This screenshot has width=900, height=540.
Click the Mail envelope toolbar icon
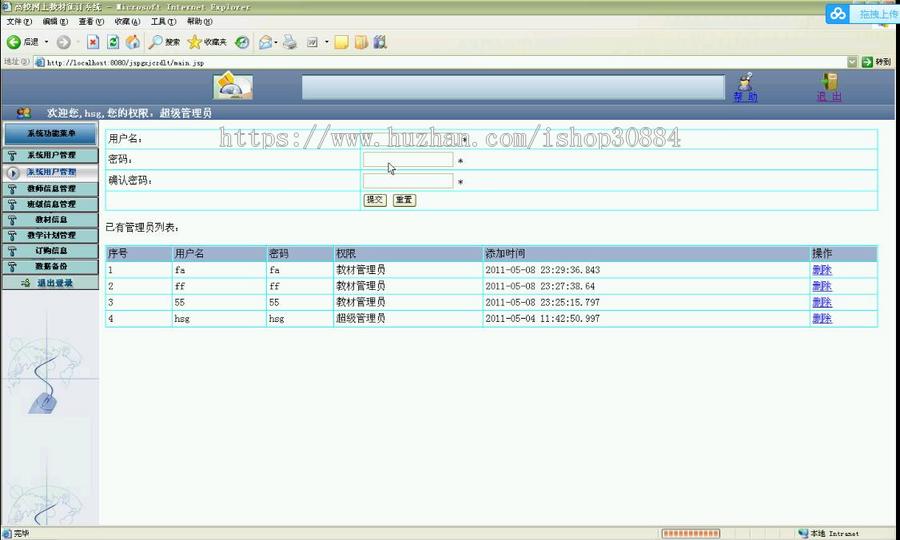pos(265,42)
